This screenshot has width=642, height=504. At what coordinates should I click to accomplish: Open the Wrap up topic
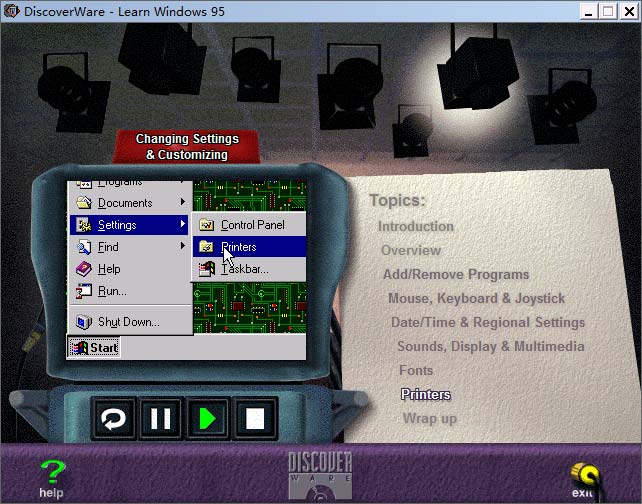pyautogui.click(x=430, y=419)
